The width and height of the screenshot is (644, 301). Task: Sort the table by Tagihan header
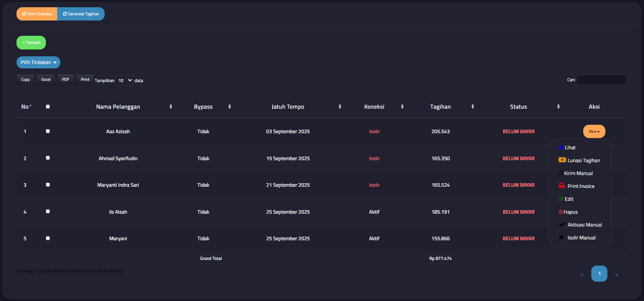(440, 107)
